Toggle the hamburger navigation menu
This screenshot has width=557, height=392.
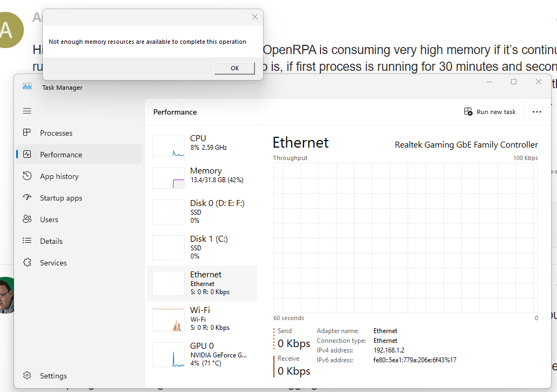[27, 111]
